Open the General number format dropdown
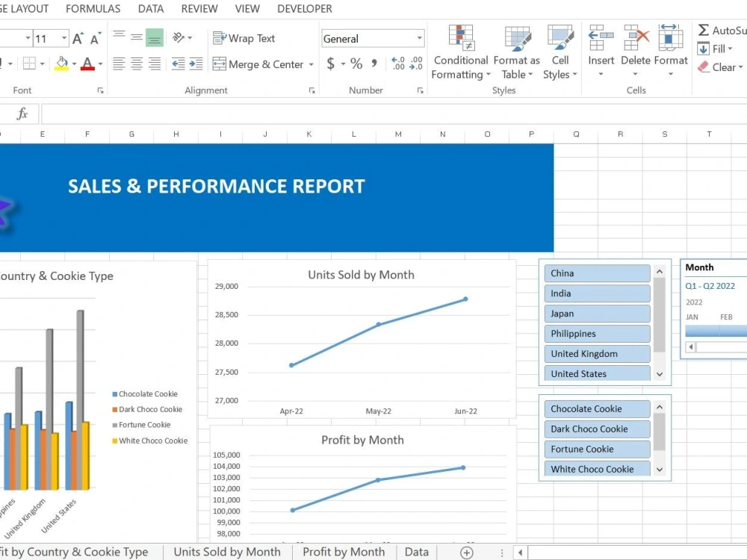Screen dimensions: 747x560 pyautogui.click(x=419, y=37)
